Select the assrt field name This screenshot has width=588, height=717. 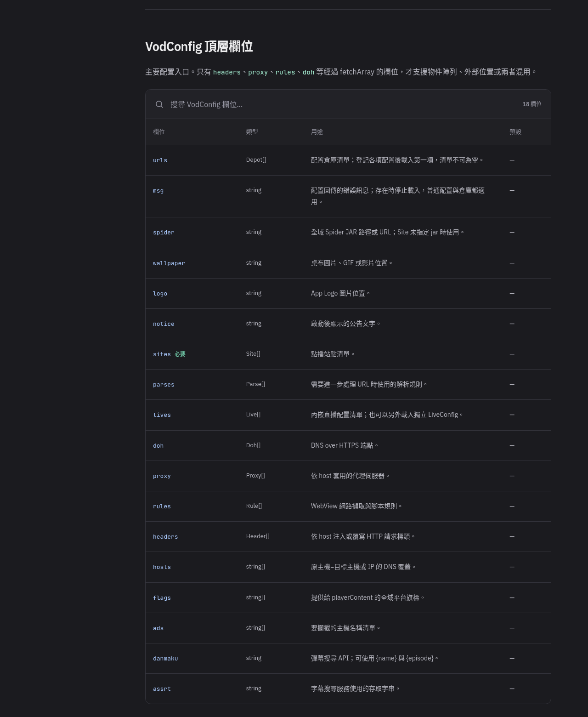coord(162,689)
